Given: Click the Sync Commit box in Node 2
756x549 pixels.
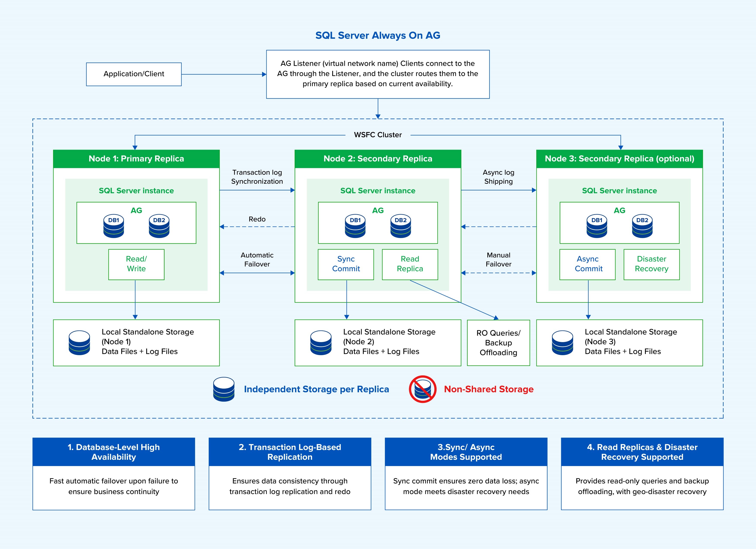Looking at the screenshot, I should point(346,264).
